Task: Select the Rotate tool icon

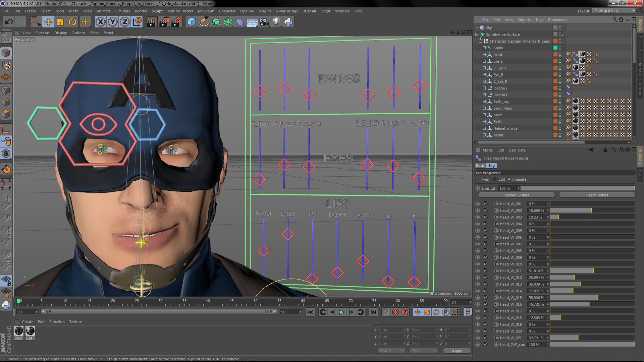Action: pos(72,22)
